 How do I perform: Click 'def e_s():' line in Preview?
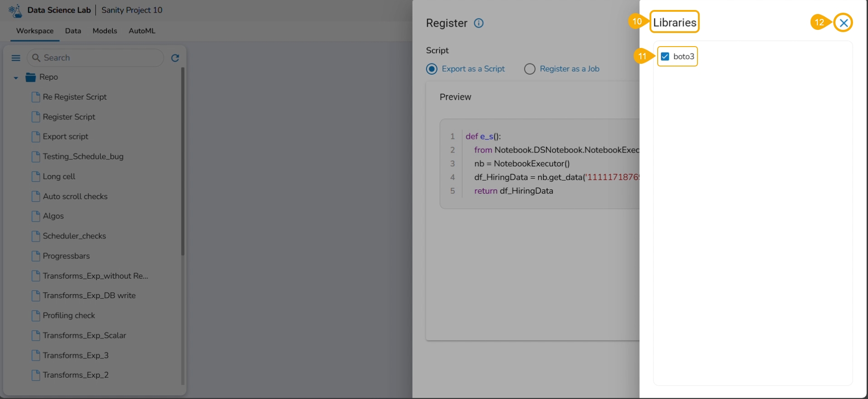click(483, 136)
